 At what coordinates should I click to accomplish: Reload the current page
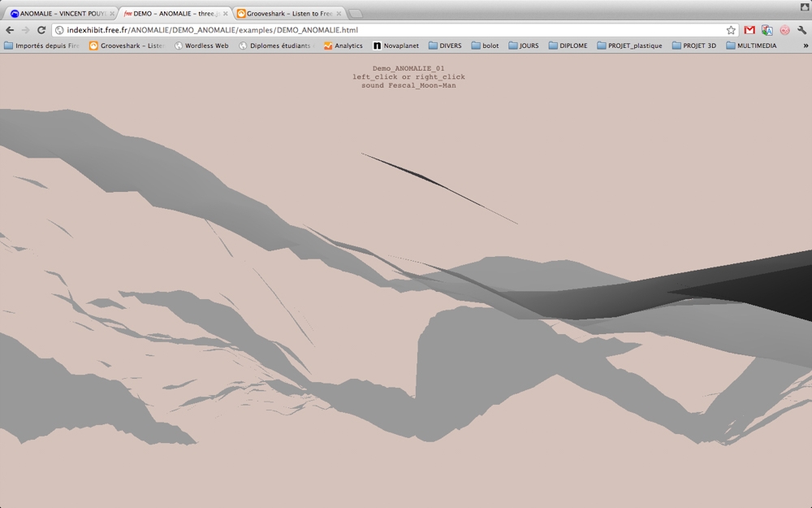tap(41, 30)
